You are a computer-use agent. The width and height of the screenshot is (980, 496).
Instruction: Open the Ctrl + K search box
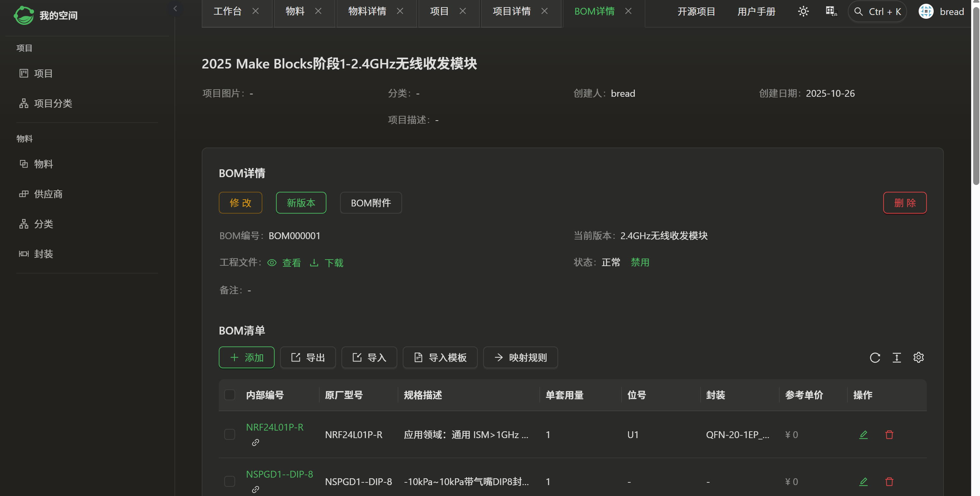tap(877, 11)
